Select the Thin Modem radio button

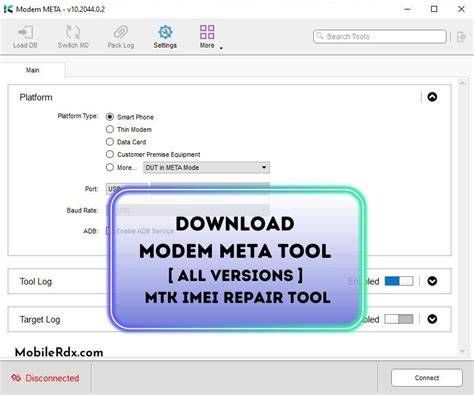110,129
